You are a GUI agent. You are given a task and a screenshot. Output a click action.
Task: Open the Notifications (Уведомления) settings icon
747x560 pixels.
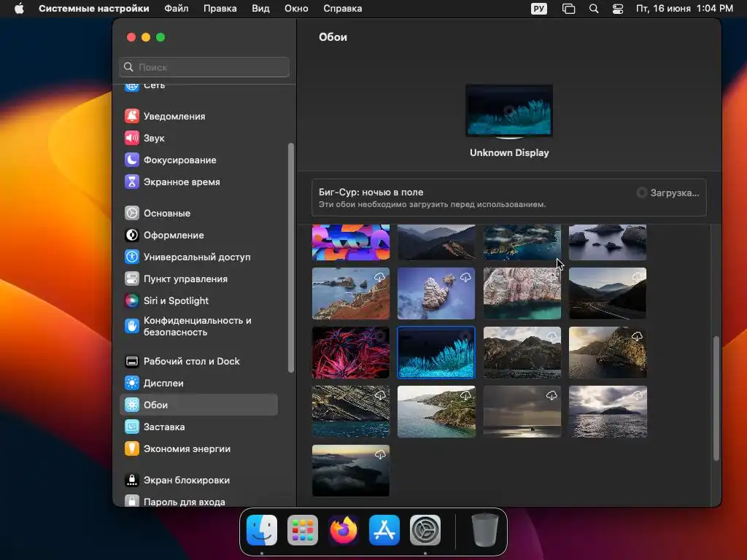(x=132, y=116)
